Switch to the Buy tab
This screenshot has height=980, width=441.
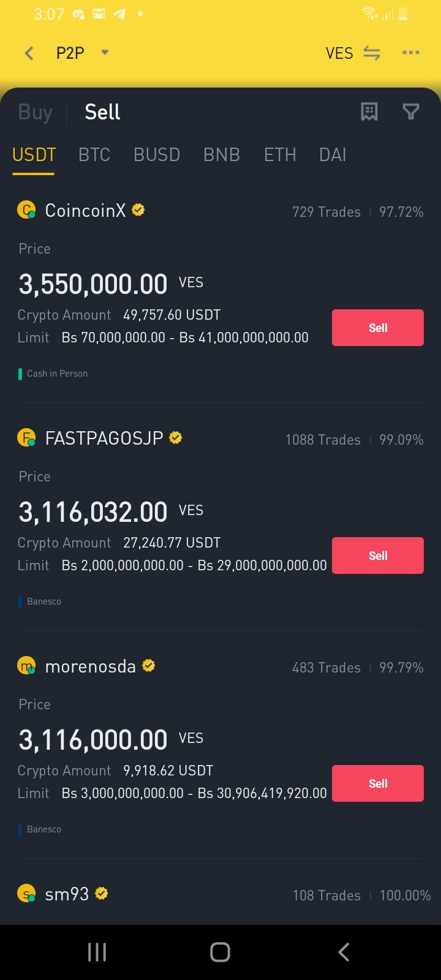[36, 112]
